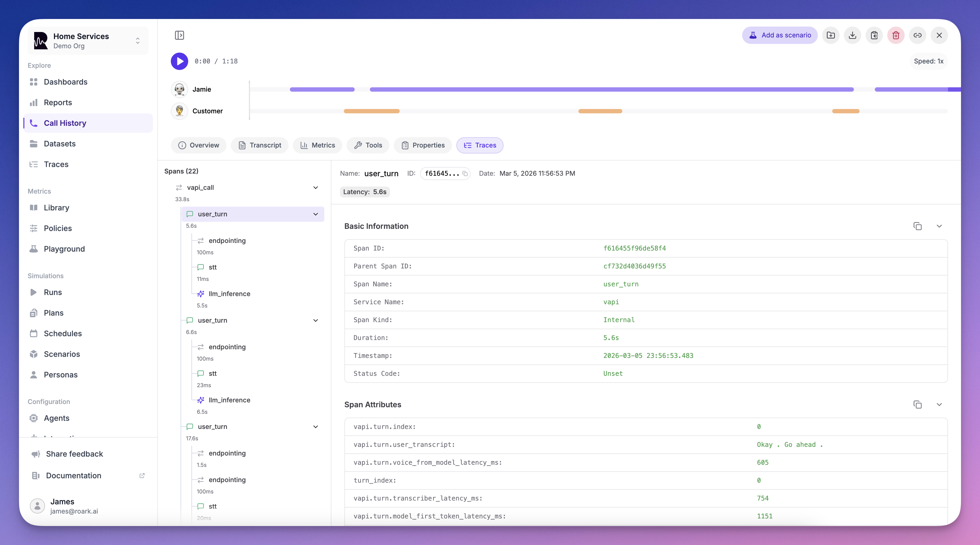Switch to Tools tab

[x=368, y=145]
